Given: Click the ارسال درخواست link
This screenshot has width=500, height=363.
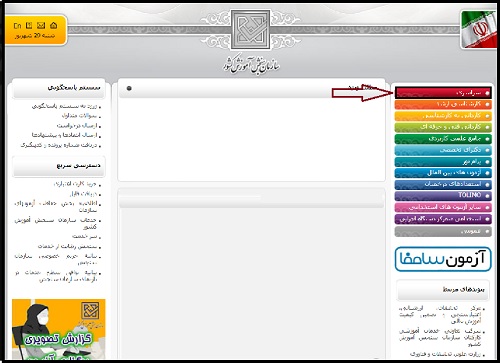Looking at the screenshot, I should click(x=77, y=126).
